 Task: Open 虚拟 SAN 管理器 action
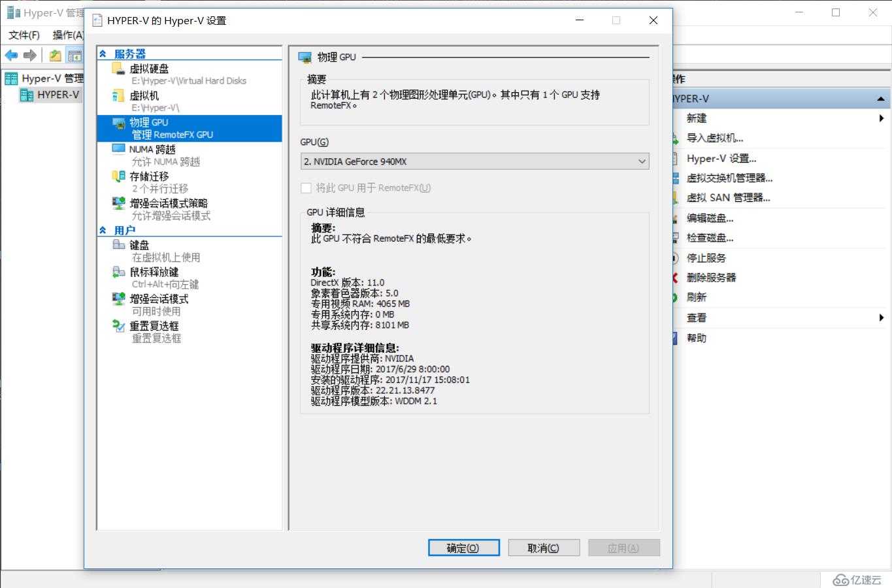(729, 197)
